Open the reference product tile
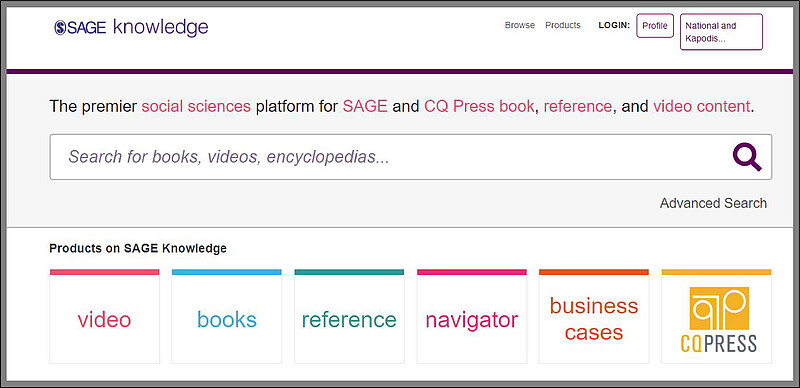This screenshot has width=800, height=388. tap(349, 317)
